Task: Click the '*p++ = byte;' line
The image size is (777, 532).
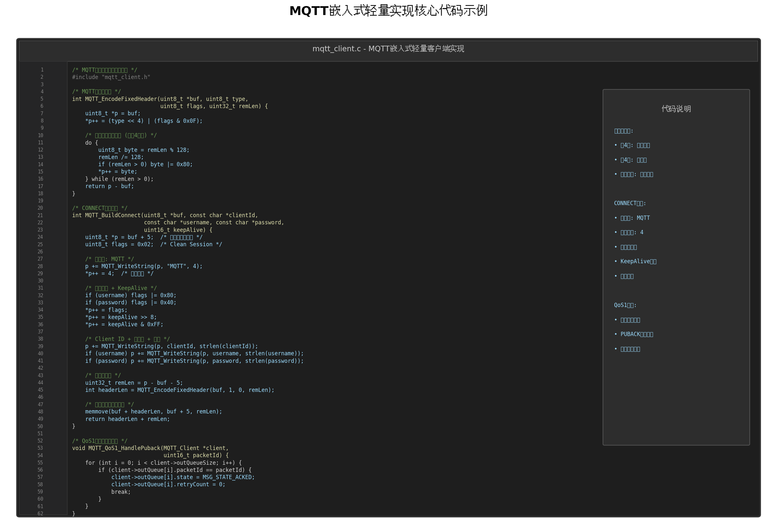Action: click(x=118, y=171)
